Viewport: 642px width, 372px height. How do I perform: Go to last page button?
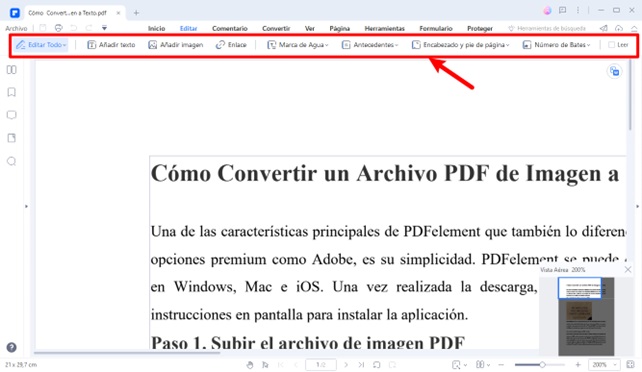click(x=361, y=365)
